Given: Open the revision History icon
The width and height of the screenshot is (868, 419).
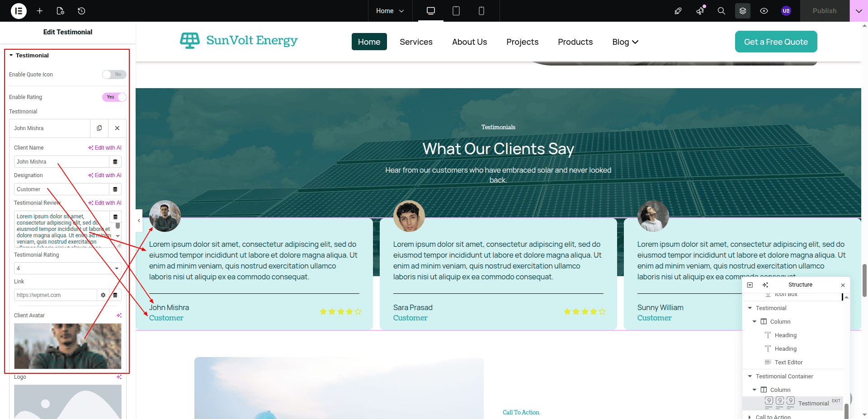Looking at the screenshot, I should (81, 11).
